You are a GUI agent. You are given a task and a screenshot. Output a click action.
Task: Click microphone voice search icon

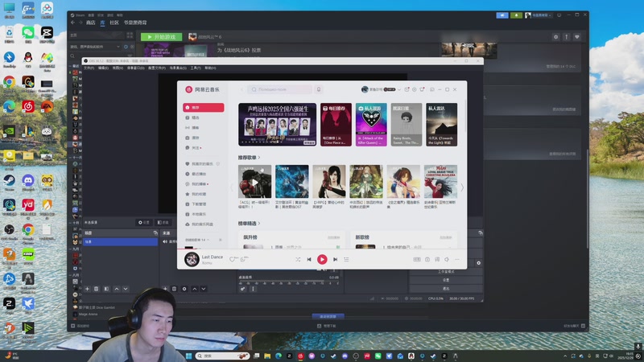pos(319,89)
